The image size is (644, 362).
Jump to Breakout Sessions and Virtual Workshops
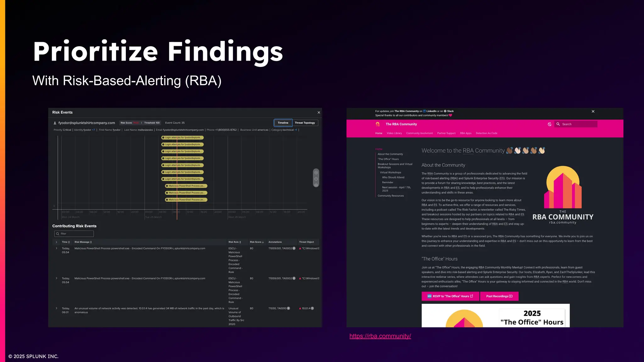pyautogui.click(x=395, y=166)
